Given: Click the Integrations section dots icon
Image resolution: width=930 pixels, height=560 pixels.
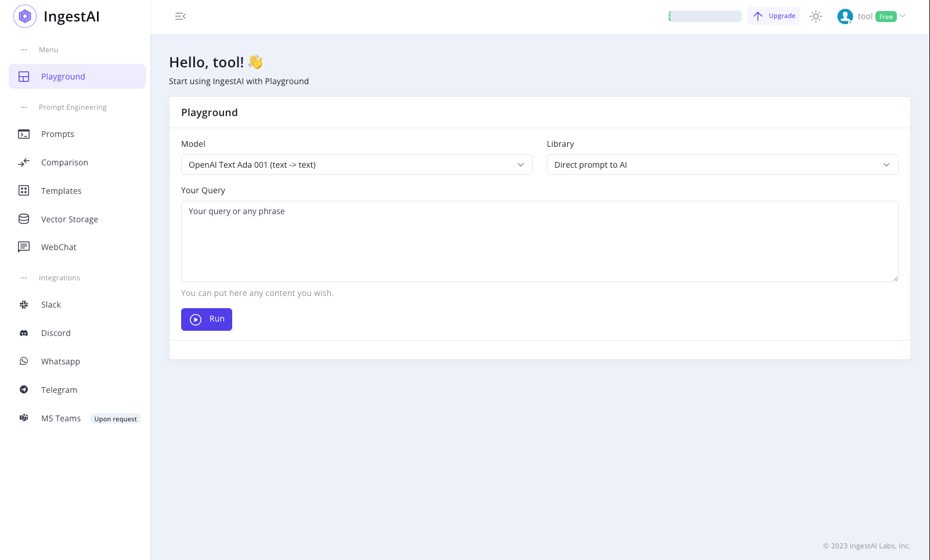Looking at the screenshot, I should pyautogui.click(x=24, y=278).
